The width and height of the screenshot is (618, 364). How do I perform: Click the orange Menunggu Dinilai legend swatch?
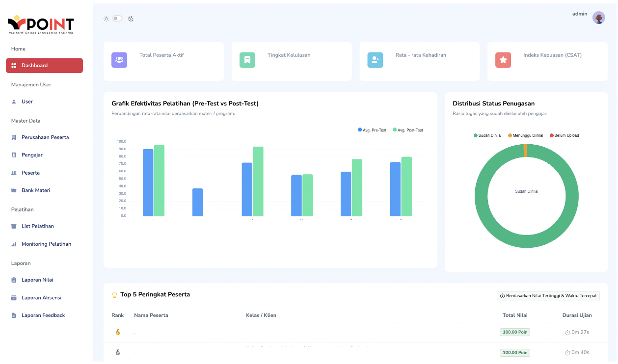point(510,135)
